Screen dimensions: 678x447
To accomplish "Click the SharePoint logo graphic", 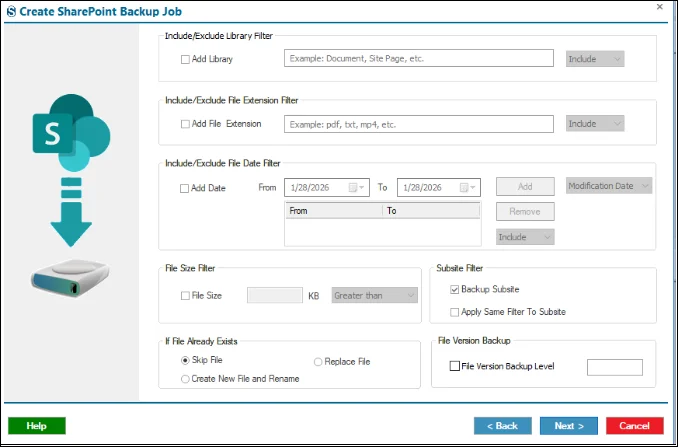I will [x=71, y=132].
